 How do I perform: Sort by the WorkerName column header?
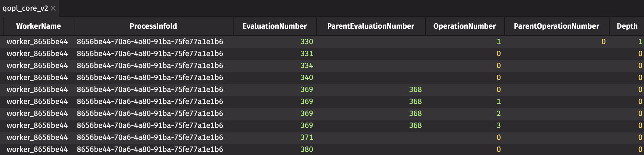pyautogui.click(x=39, y=26)
